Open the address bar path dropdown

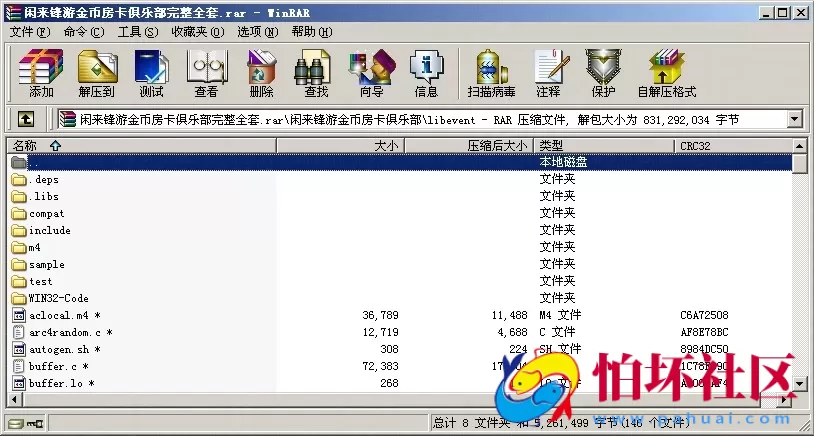coord(794,120)
